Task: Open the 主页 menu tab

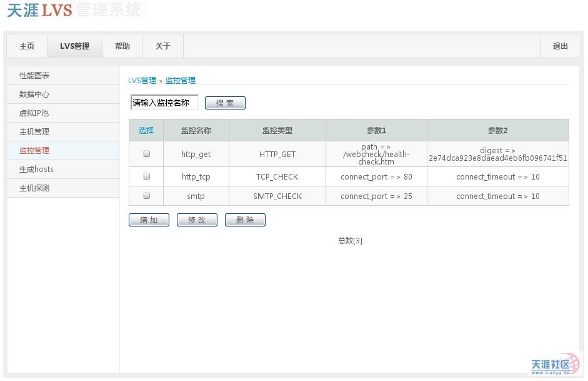Action: click(x=27, y=46)
